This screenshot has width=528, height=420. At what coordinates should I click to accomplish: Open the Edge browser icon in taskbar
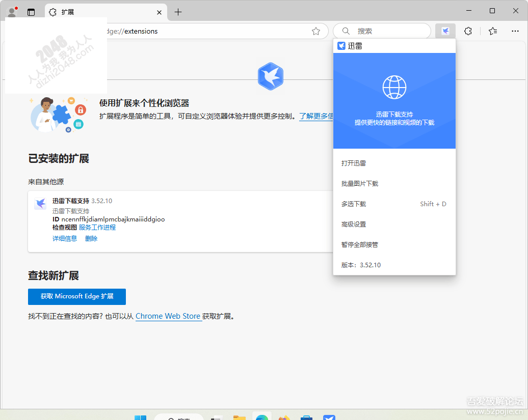click(x=262, y=416)
